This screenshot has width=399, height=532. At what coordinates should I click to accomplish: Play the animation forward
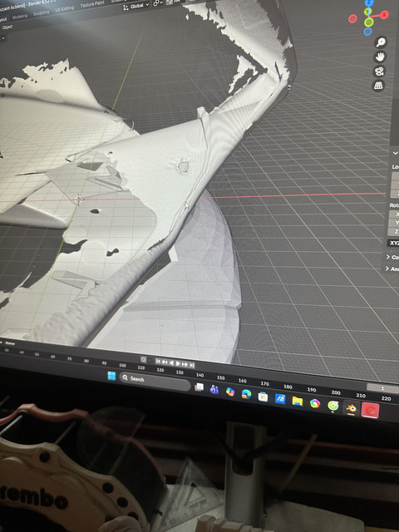(178, 364)
